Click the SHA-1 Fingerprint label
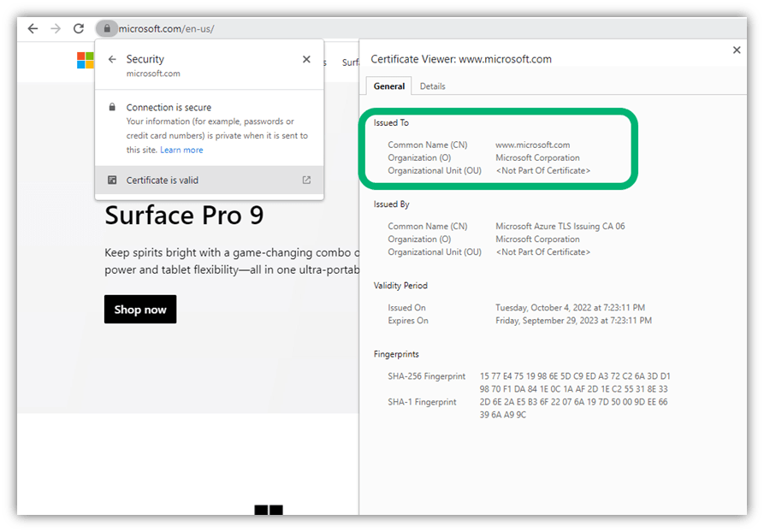This screenshot has height=532, width=764. (x=422, y=402)
